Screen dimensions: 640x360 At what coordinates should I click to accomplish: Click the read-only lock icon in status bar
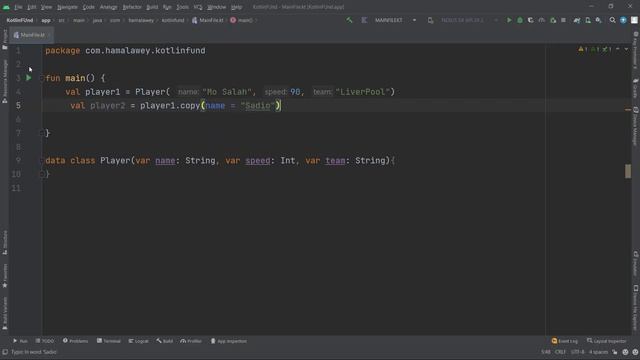615,352
